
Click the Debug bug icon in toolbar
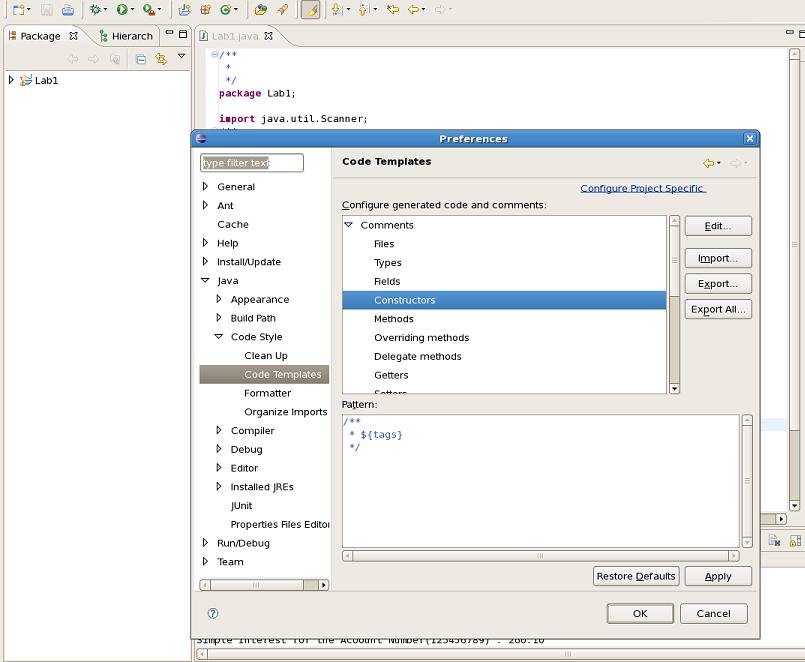pos(96,10)
